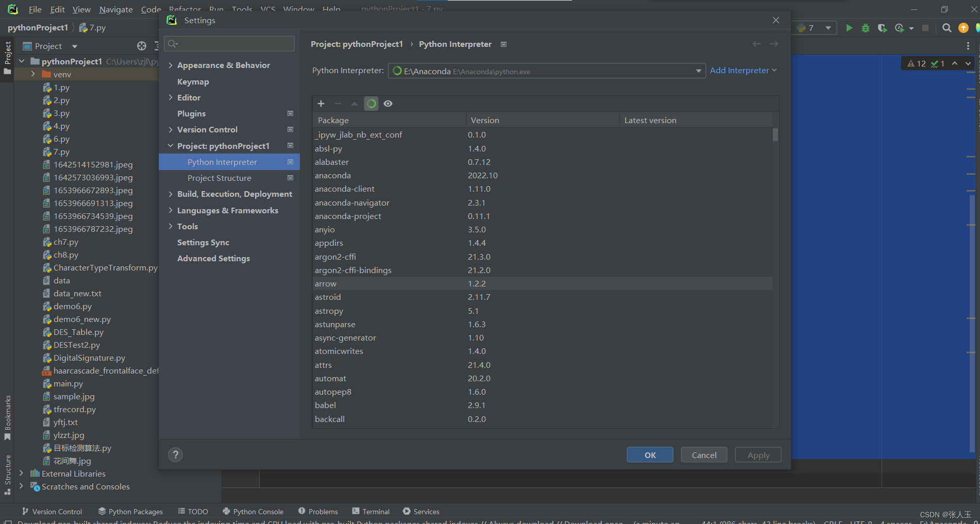Select Settings Sync in settings list
Screen dimensions: 980x524
[203, 242]
